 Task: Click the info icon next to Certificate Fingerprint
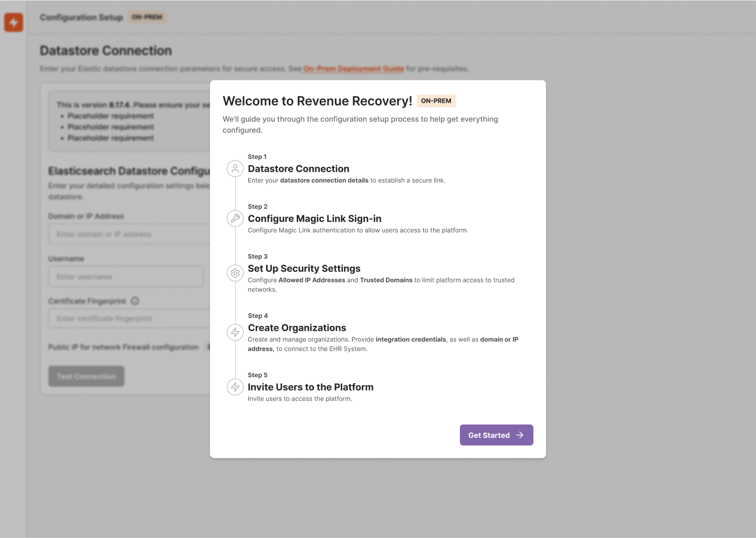tap(135, 301)
